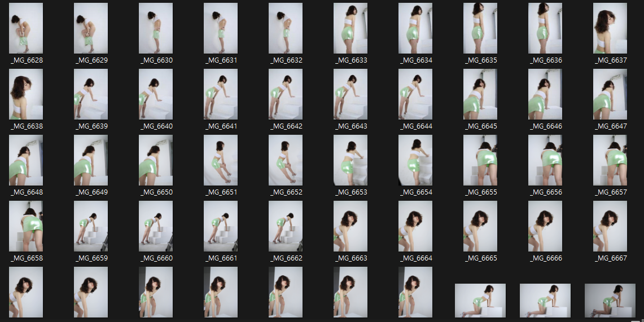The image size is (644, 322).
Task: Select the _MG_6661 file name
Action: tap(221, 258)
